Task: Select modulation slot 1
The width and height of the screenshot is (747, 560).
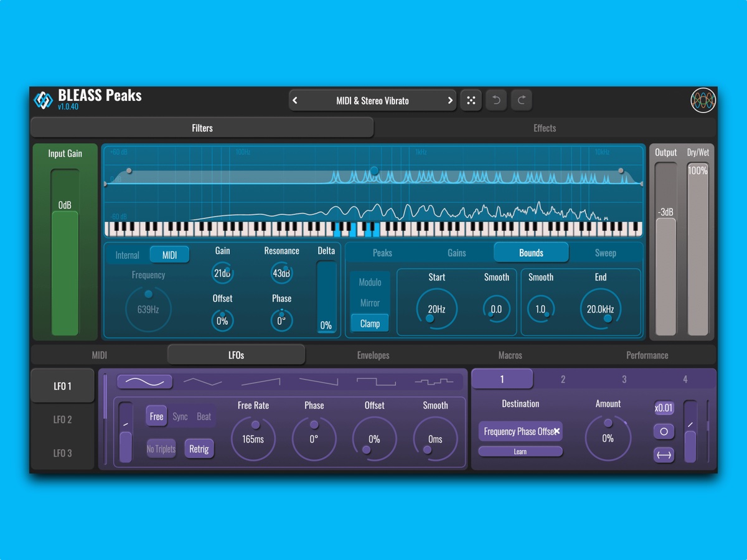Action: click(502, 379)
